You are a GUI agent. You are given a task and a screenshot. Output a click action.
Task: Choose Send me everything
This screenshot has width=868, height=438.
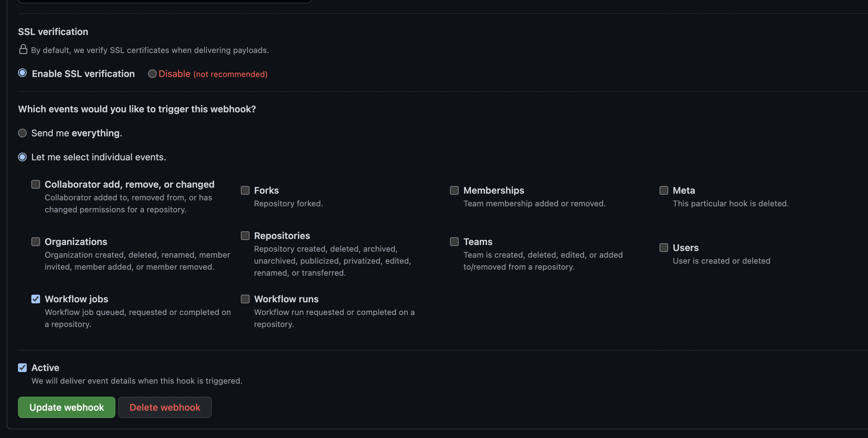(22, 133)
